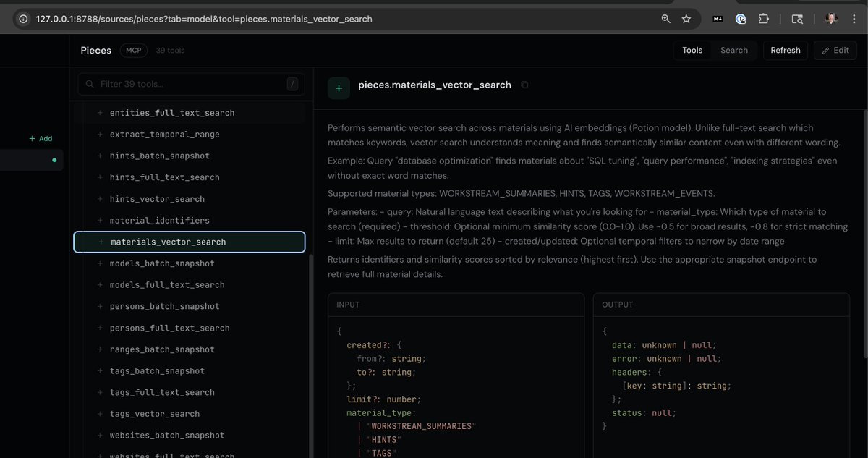Click the MCP badge next to Pieces
The image size is (868, 458).
click(134, 50)
